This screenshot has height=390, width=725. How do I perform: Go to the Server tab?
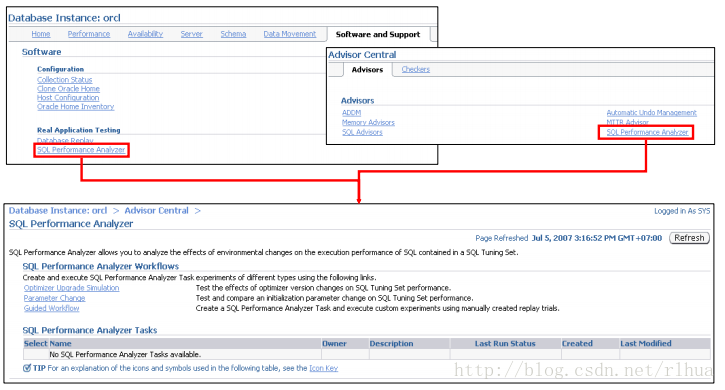191,34
